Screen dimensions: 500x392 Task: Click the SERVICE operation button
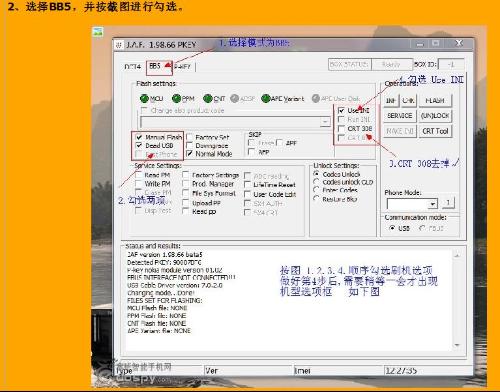coord(400,116)
